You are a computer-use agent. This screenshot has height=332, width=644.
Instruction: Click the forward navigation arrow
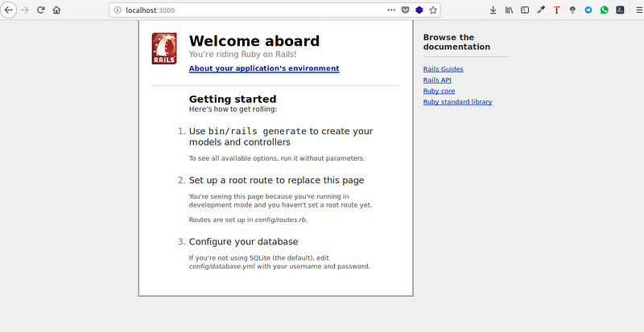click(25, 10)
